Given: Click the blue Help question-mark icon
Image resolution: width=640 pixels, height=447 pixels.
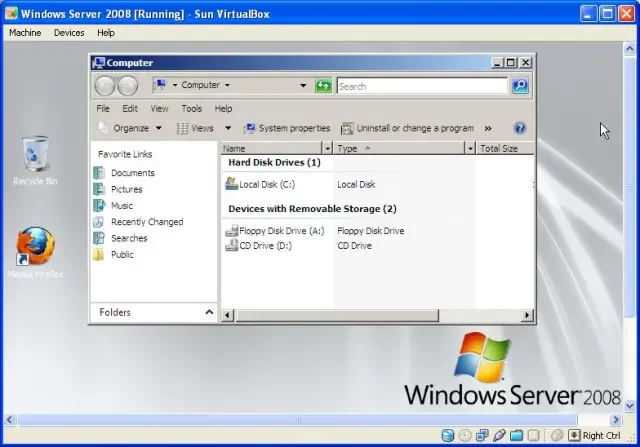Looking at the screenshot, I should click(x=520, y=128).
